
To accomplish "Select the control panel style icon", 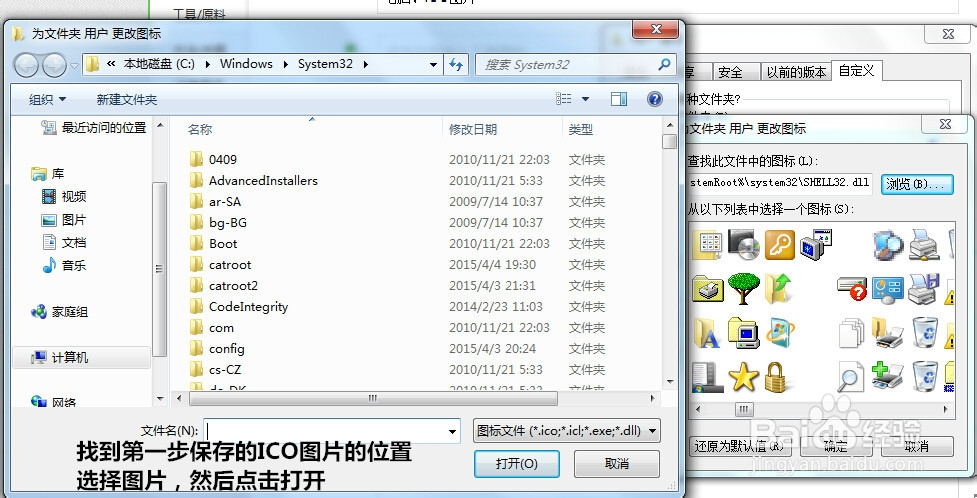I will (888, 289).
